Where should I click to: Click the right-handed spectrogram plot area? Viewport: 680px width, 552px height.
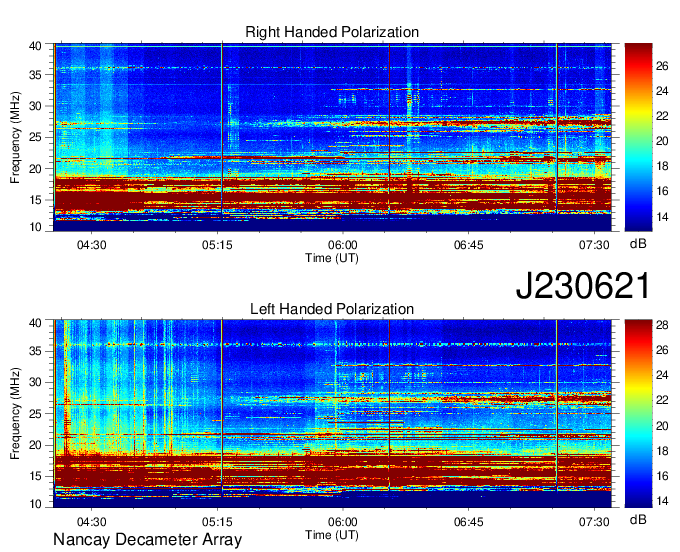point(333,137)
